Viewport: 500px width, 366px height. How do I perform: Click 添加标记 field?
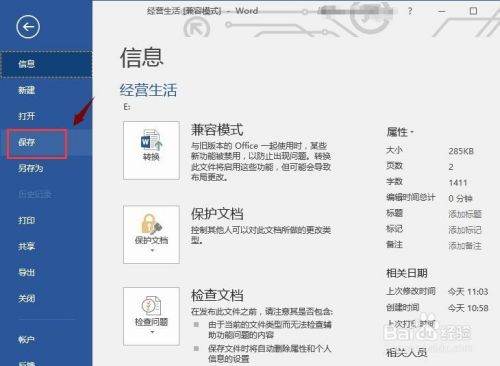tap(465, 230)
